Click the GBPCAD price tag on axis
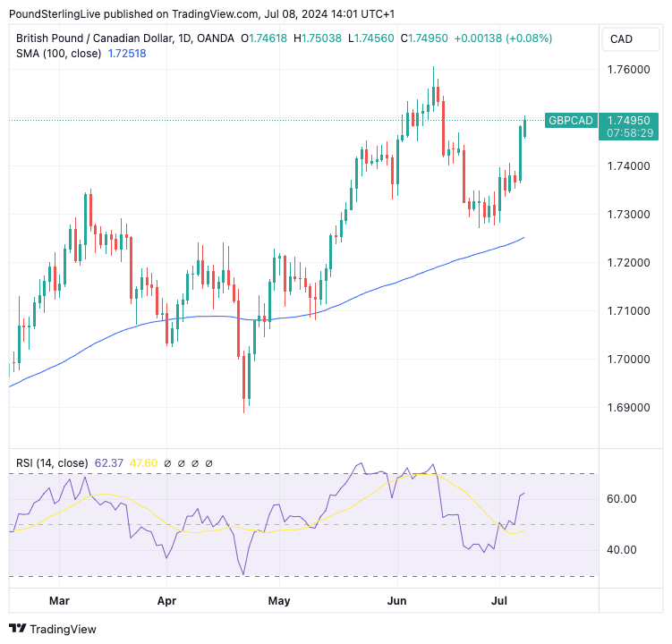The image size is (672, 644). [571, 120]
